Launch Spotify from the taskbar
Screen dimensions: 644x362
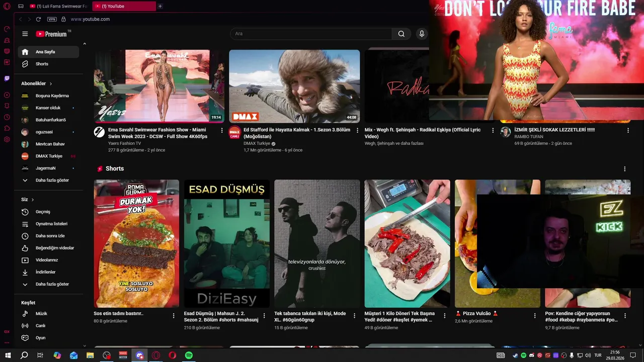click(189, 355)
